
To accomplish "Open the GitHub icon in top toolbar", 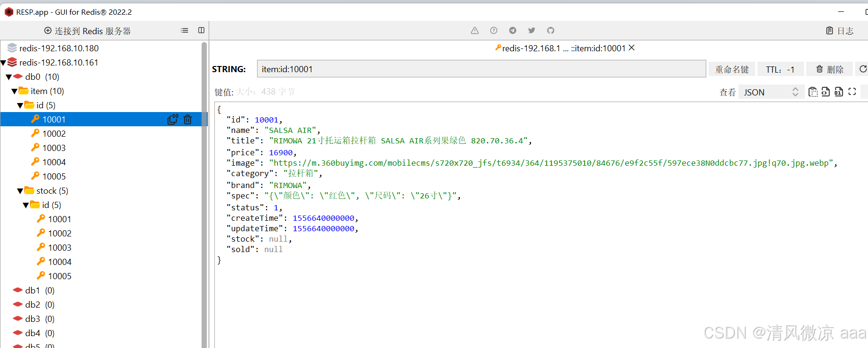I will (551, 30).
